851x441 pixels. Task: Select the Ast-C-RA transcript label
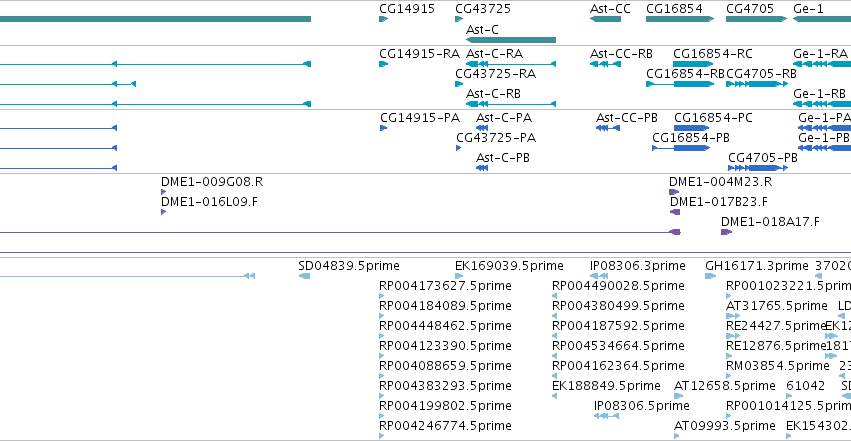(494, 54)
